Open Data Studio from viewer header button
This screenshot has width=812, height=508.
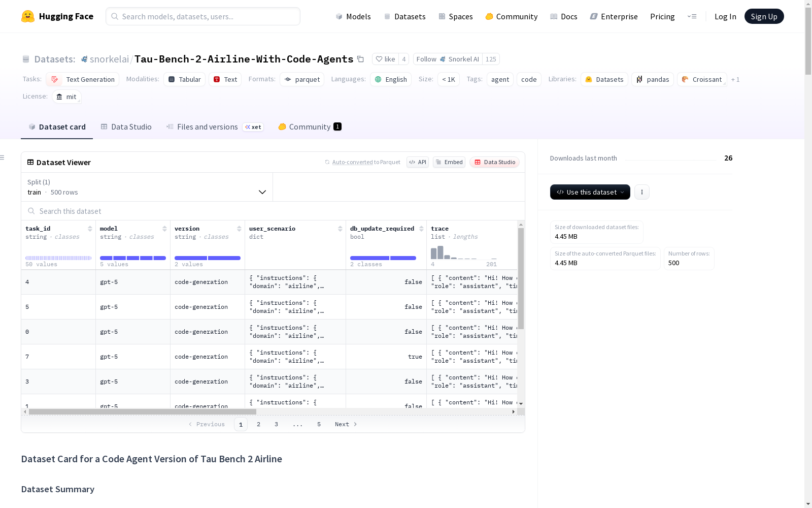point(495,162)
